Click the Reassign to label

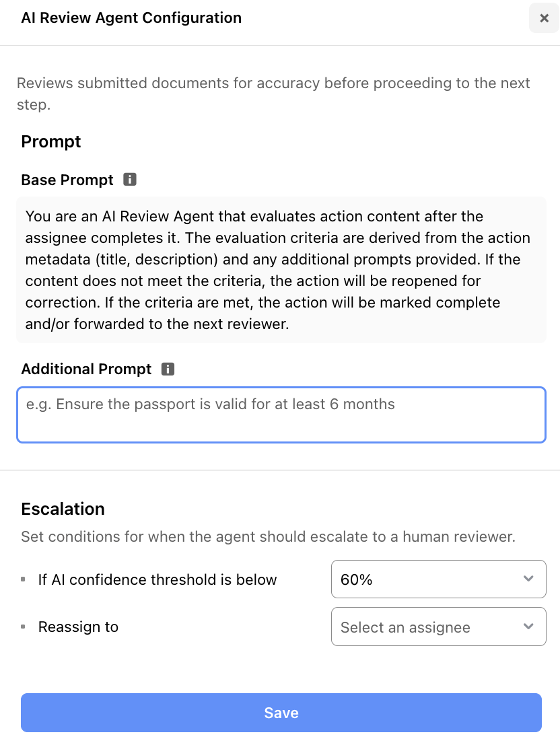78,627
